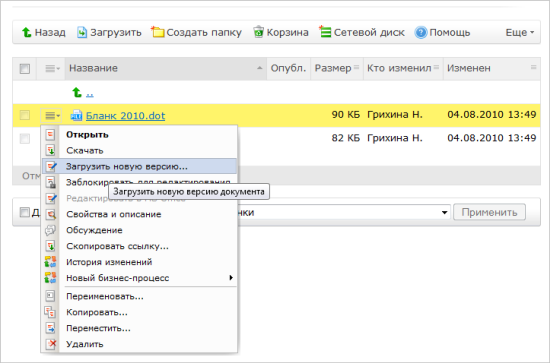Click the Загрузить toolbar button label

tap(116, 33)
